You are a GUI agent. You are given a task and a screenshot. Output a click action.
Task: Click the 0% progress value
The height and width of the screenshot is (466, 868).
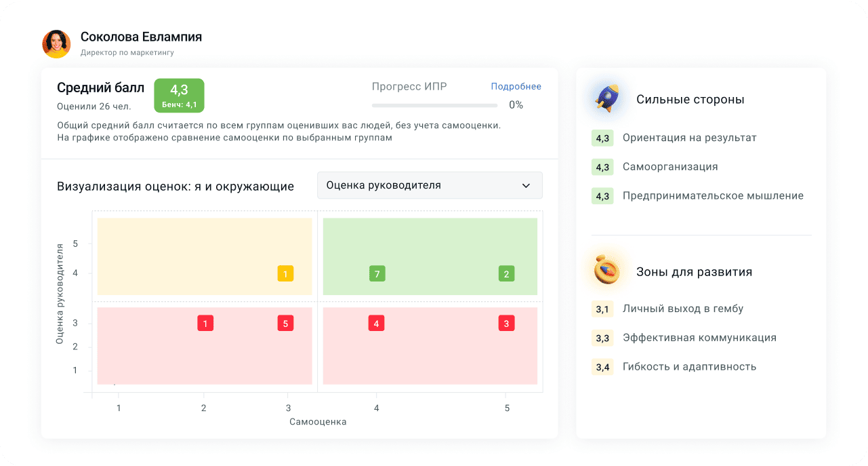click(516, 105)
